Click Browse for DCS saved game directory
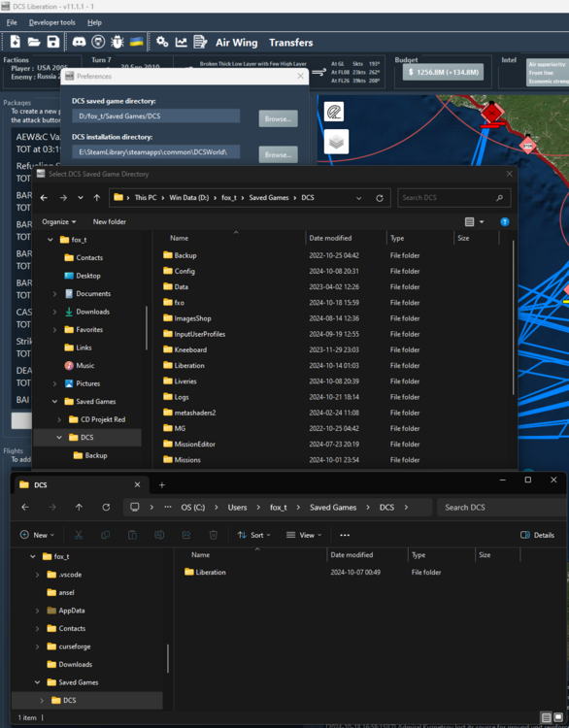Screen dimensions: 569x728 pos(279,118)
